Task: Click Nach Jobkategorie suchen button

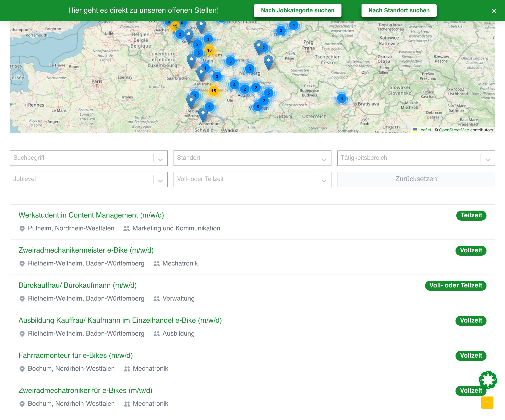Action: pos(297,11)
